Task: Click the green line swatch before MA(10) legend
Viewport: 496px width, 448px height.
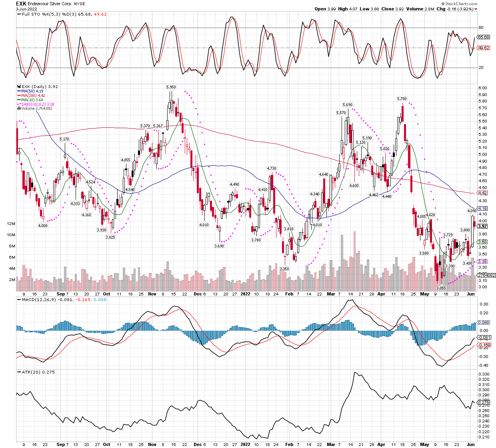Action: 19,100
